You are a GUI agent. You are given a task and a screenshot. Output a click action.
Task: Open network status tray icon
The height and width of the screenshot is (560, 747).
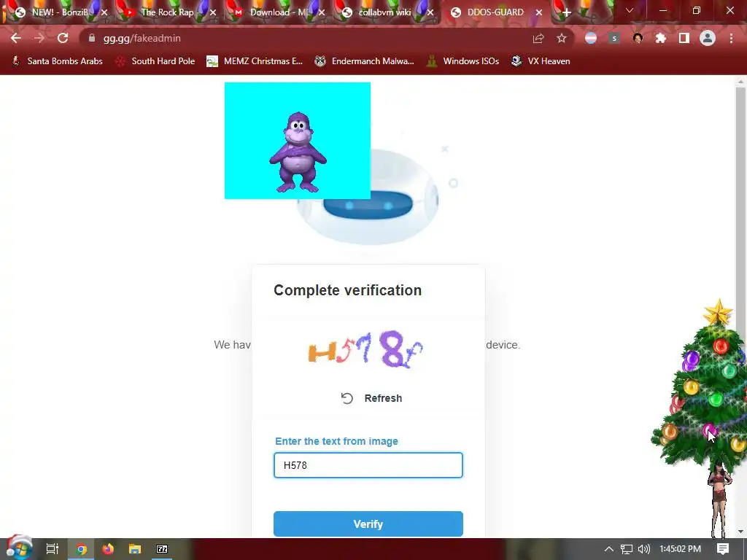click(627, 549)
